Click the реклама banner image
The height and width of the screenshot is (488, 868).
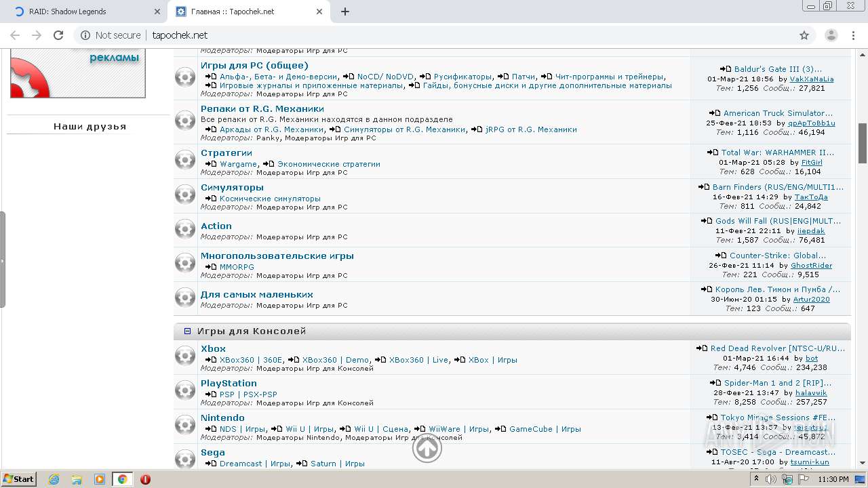(78, 74)
